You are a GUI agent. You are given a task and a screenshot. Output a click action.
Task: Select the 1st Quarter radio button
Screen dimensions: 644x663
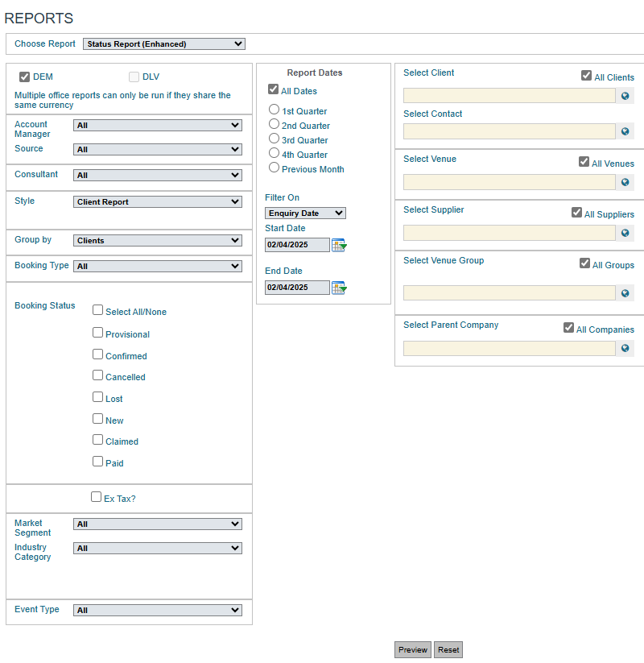pyautogui.click(x=274, y=110)
